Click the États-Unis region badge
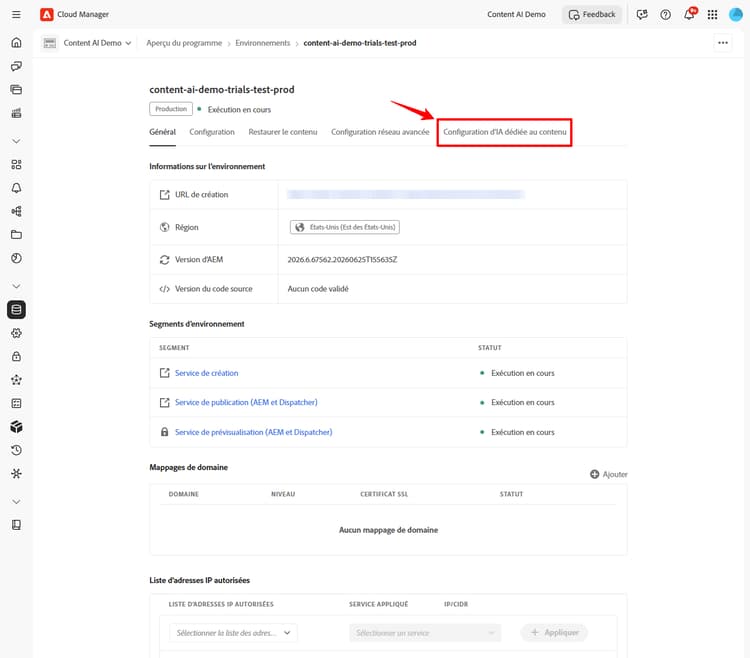Screen dimensions: 750x658 [344, 227]
